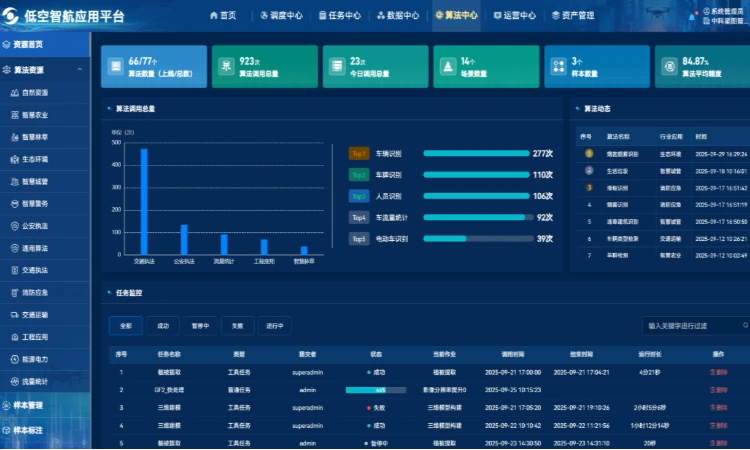The image size is (750, 450).
Task: Click the 智慧警务 sidebar icon
Action: click(15, 204)
